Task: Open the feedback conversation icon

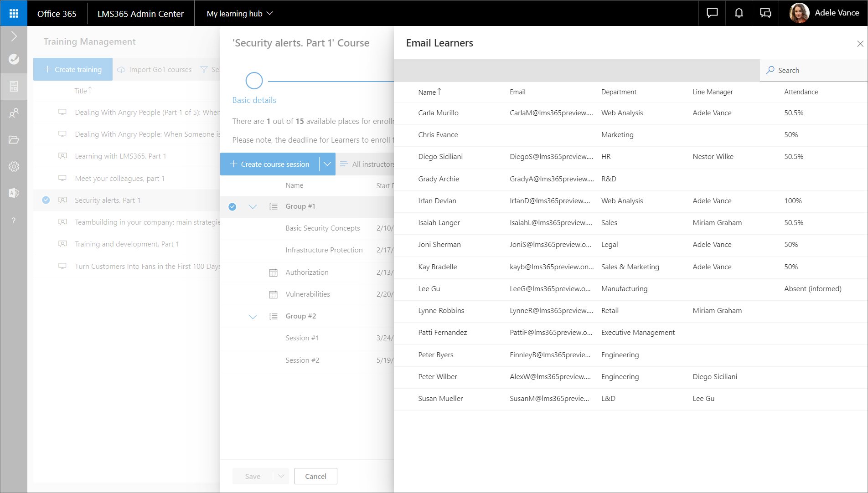Action: click(765, 13)
